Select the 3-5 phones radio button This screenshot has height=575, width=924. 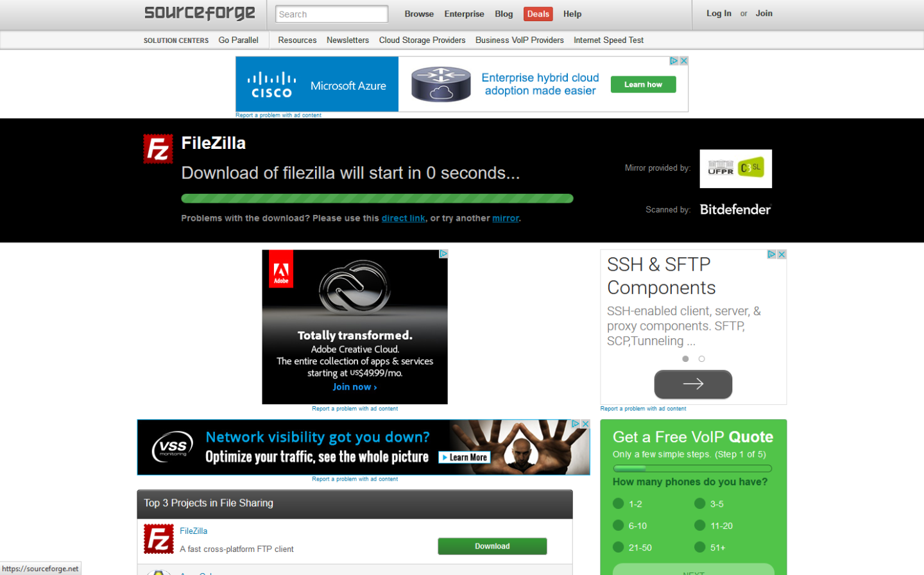coord(699,504)
